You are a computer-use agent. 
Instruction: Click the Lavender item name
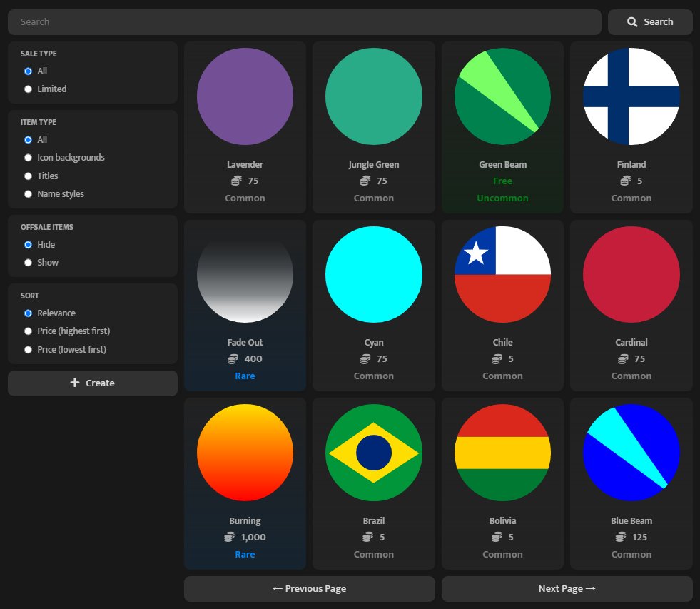coord(245,164)
